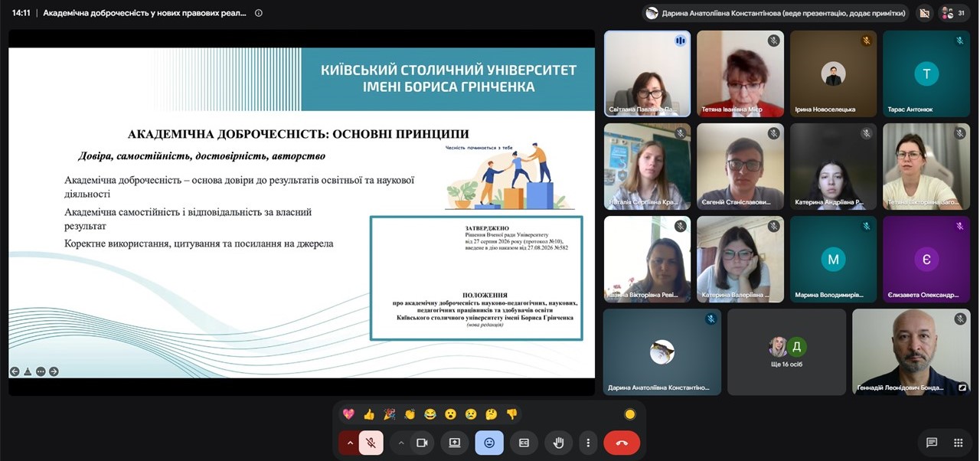980x461 pixels.
Task: Send the clapping hands reaction
Action: (x=410, y=414)
